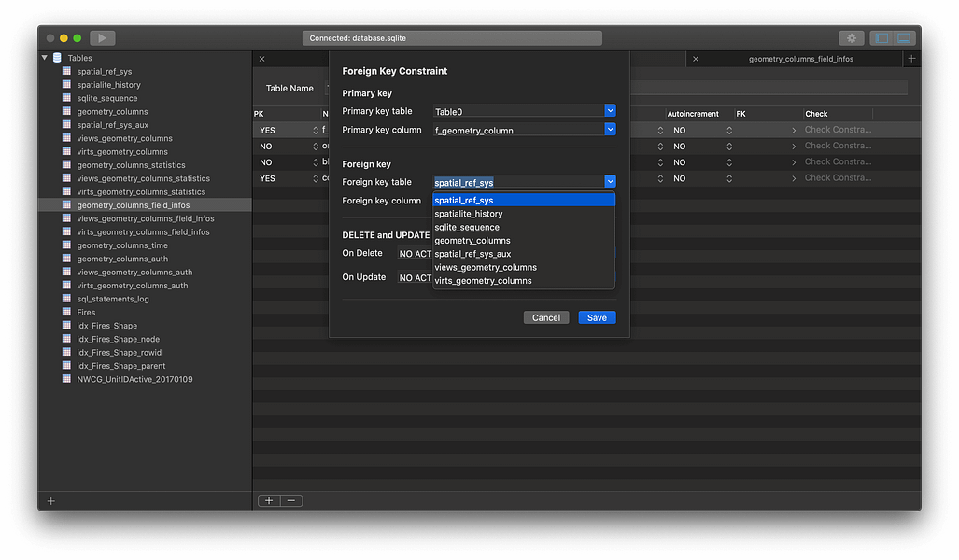Click the spatial_ref_sys table icon
Image resolution: width=959 pixels, height=560 pixels.
(66, 72)
